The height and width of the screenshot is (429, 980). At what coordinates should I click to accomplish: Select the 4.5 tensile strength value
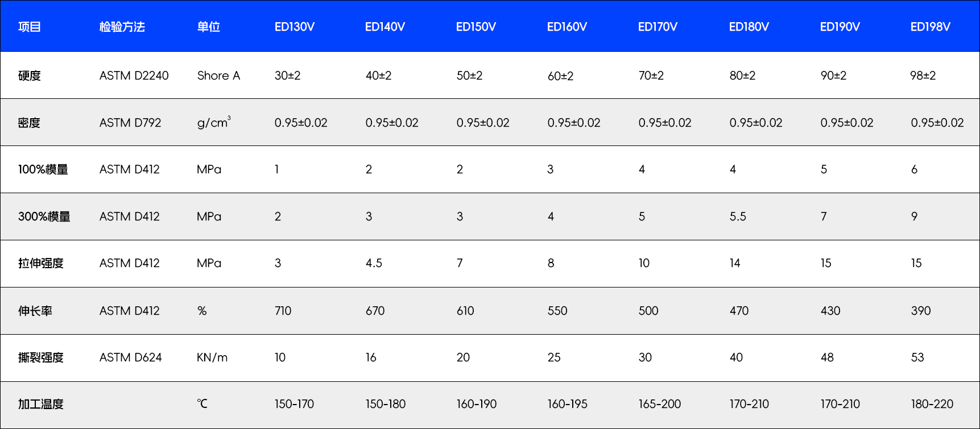[x=374, y=263]
